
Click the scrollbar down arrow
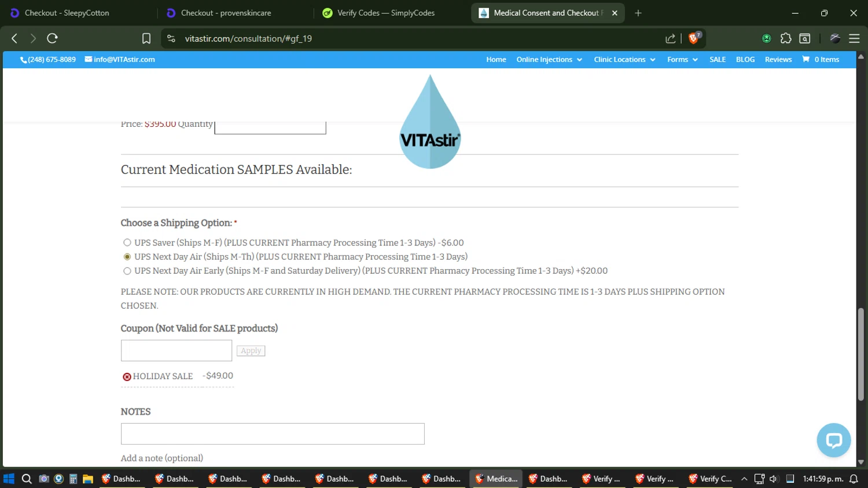[x=860, y=462]
